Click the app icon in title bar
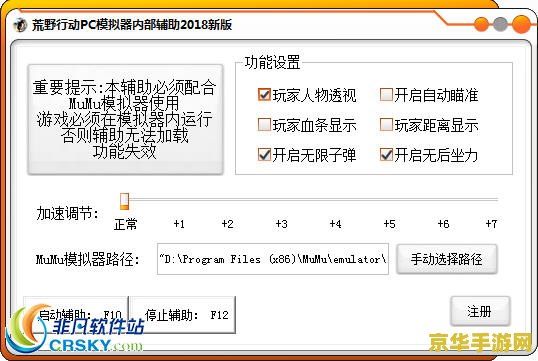538x361 pixels. click(20, 25)
